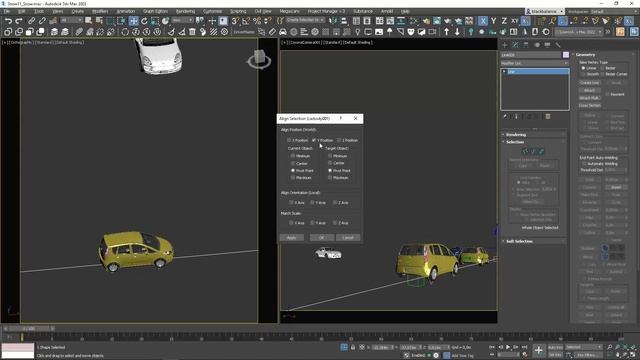
Task: Open the Utilities panel wrench icon
Action: coord(558,45)
